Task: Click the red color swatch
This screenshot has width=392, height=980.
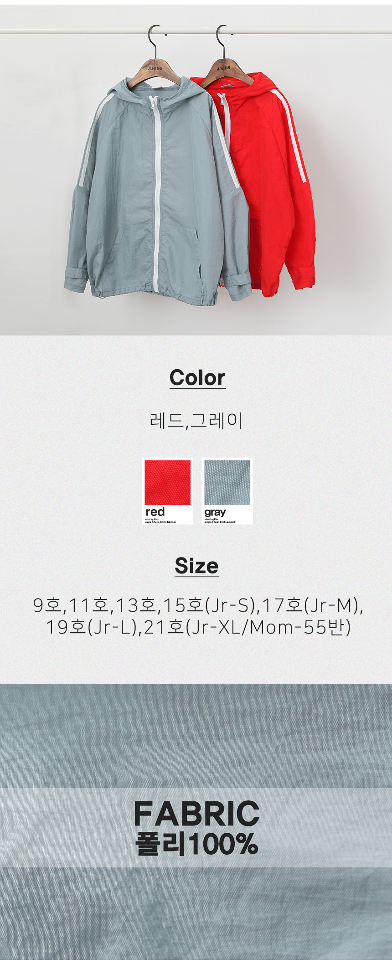Action: point(167,491)
